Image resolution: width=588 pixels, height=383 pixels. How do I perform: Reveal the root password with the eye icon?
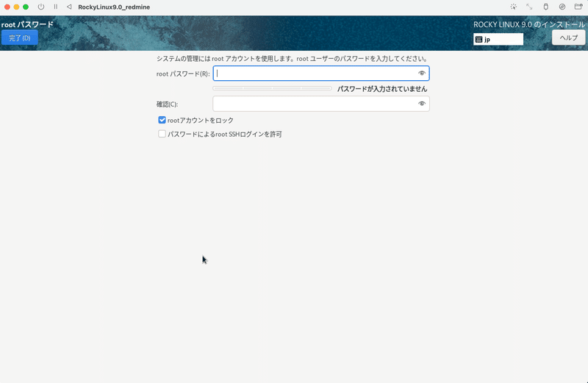(421, 74)
